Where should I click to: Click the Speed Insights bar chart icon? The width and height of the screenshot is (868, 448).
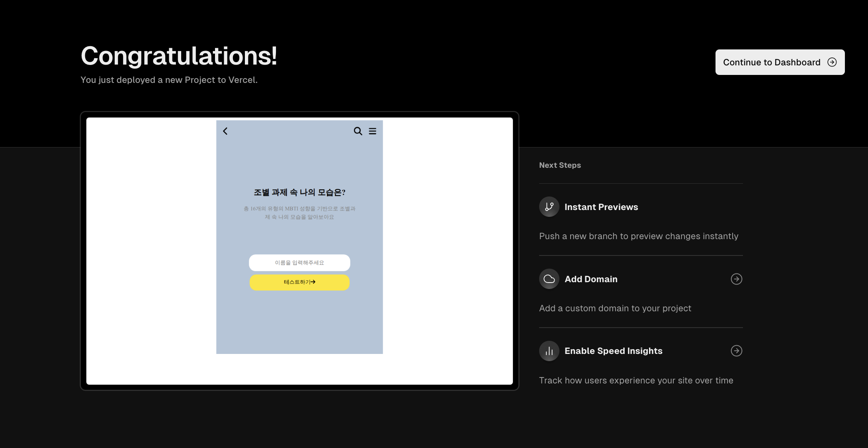(549, 351)
